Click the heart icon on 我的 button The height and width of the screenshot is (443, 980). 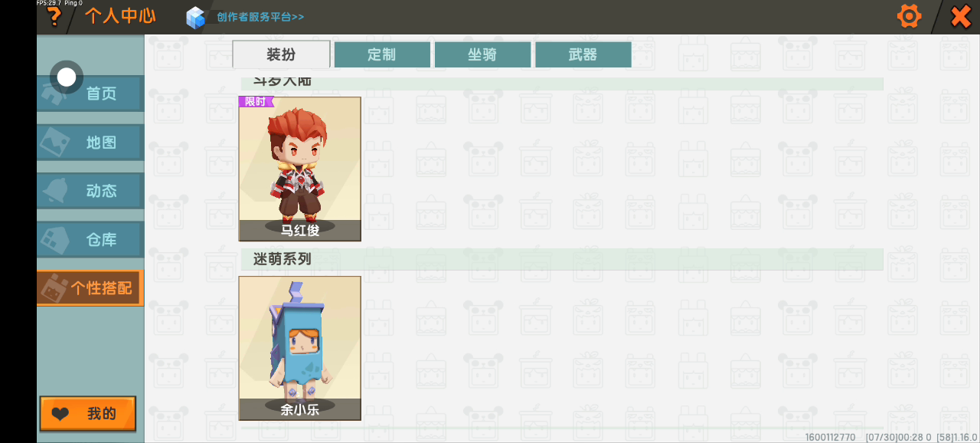coord(60,414)
